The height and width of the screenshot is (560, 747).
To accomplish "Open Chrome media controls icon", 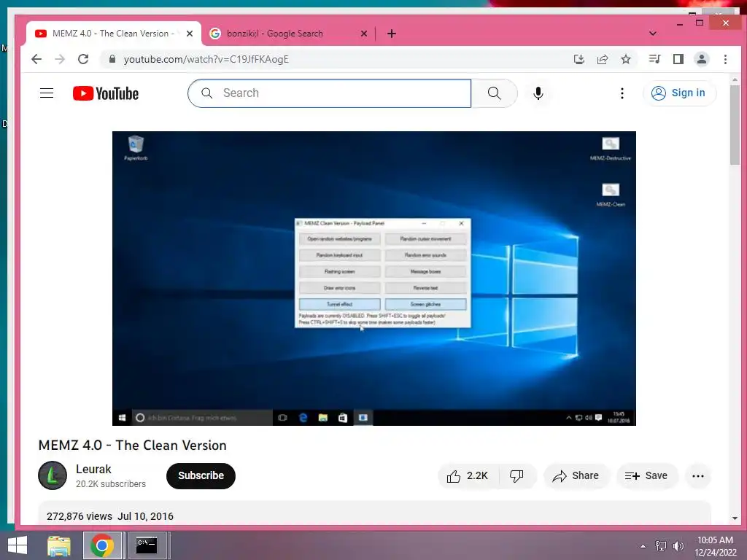I will click(x=654, y=59).
